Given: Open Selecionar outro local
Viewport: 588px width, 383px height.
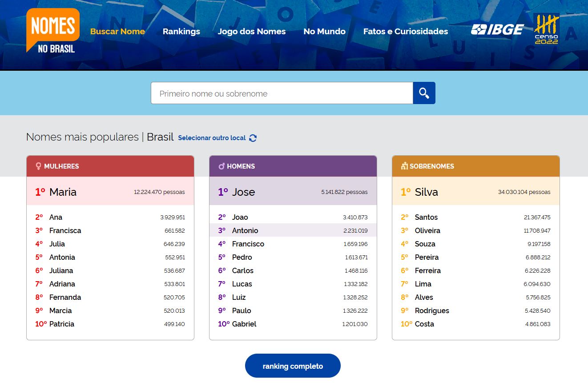Looking at the screenshot, I should click(212, 138).
